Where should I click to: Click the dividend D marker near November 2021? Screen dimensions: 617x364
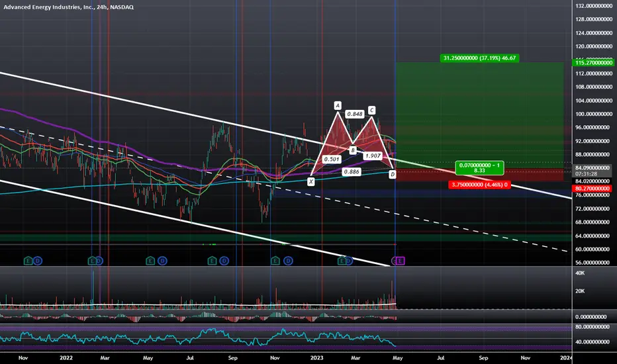pyautogui.click(x=37, y=261)
